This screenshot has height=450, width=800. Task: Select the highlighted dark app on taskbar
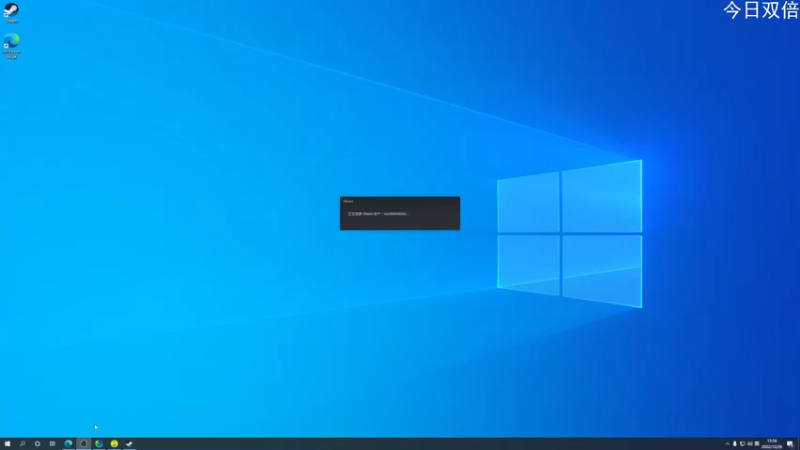click(x=84, y=444)
